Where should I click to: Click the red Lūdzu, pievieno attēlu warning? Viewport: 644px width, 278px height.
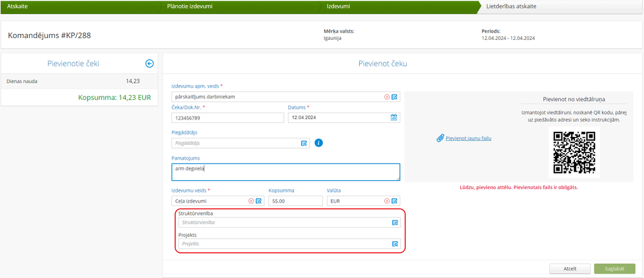click(x=519, y=187)
